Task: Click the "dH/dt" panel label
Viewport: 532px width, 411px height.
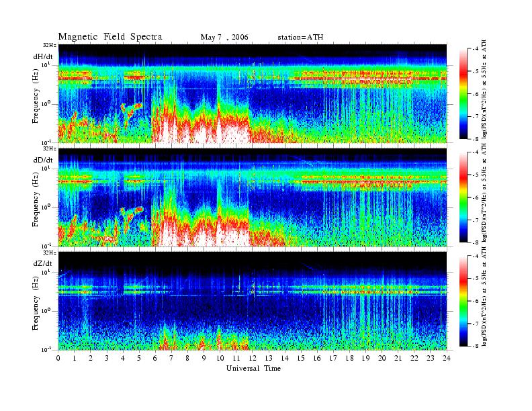Action: coord(43,56)
